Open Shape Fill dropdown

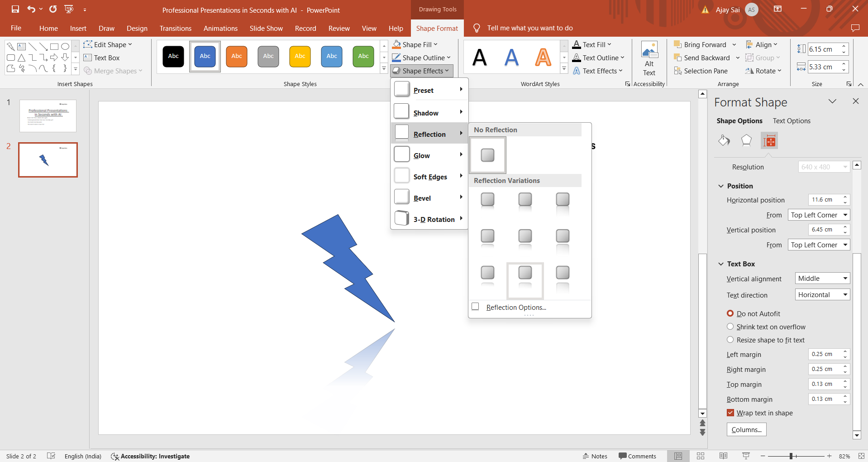coord(415,44)
